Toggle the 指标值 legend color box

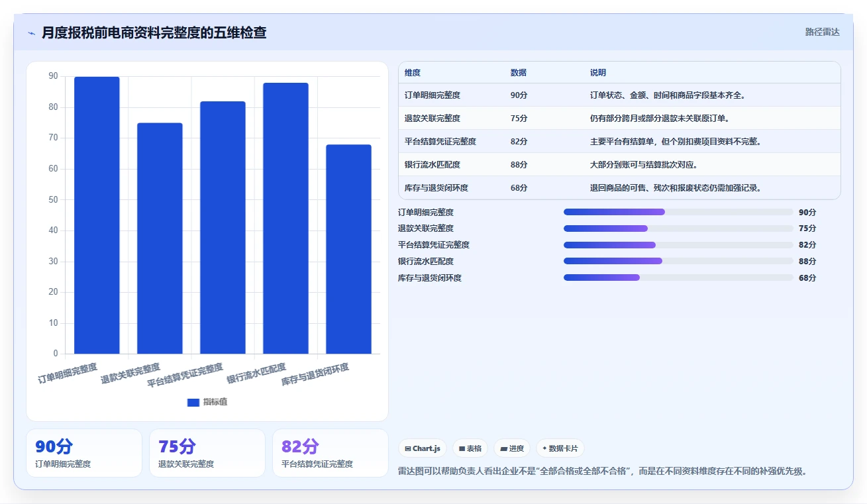point(193,402)
